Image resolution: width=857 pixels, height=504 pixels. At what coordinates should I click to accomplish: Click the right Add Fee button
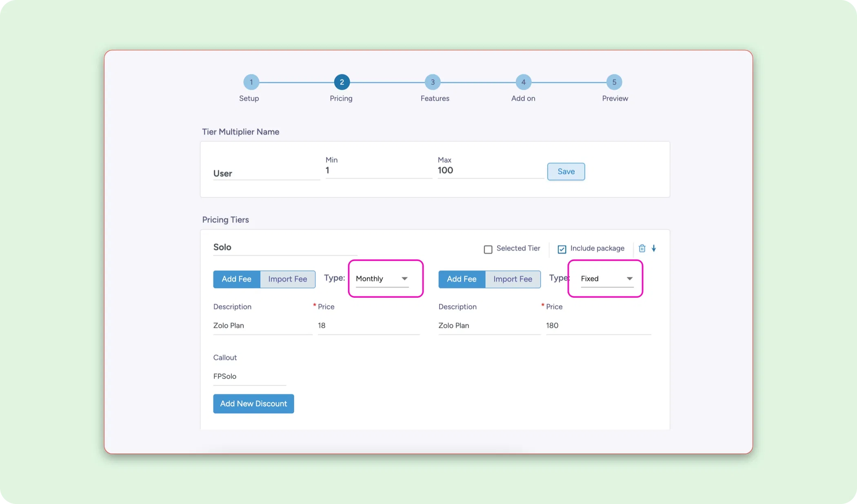[462, 279]
